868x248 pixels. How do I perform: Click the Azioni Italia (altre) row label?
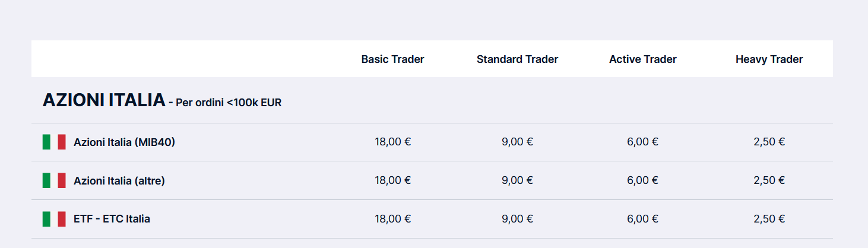click(119, 181)
